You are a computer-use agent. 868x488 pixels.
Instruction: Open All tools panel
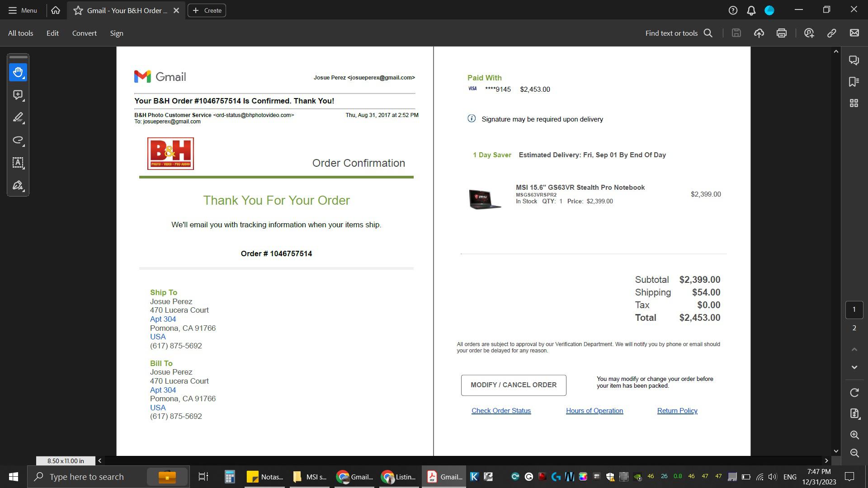pos(20,33)
